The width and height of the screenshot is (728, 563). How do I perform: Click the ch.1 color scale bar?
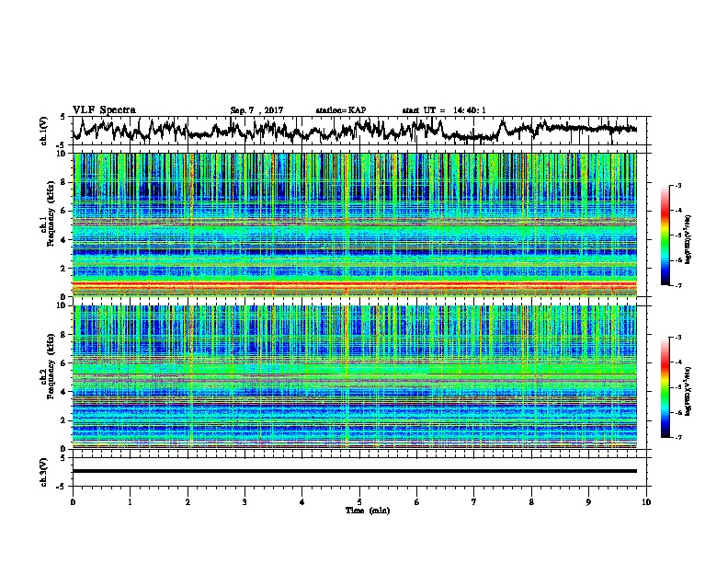tap(665, 236)
